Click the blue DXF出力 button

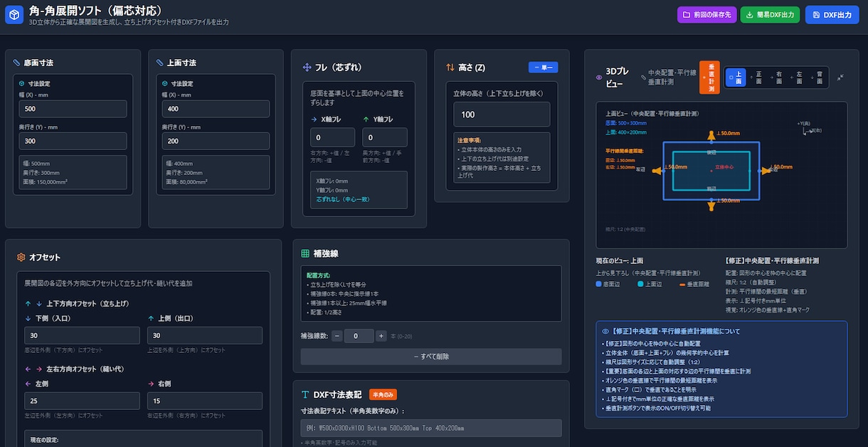click(x=832, y=15)
